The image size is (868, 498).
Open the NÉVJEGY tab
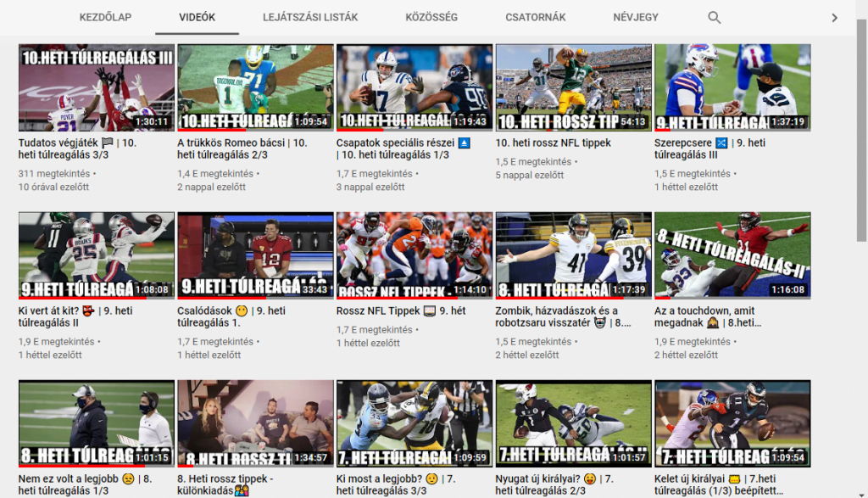tap(635, 17)
